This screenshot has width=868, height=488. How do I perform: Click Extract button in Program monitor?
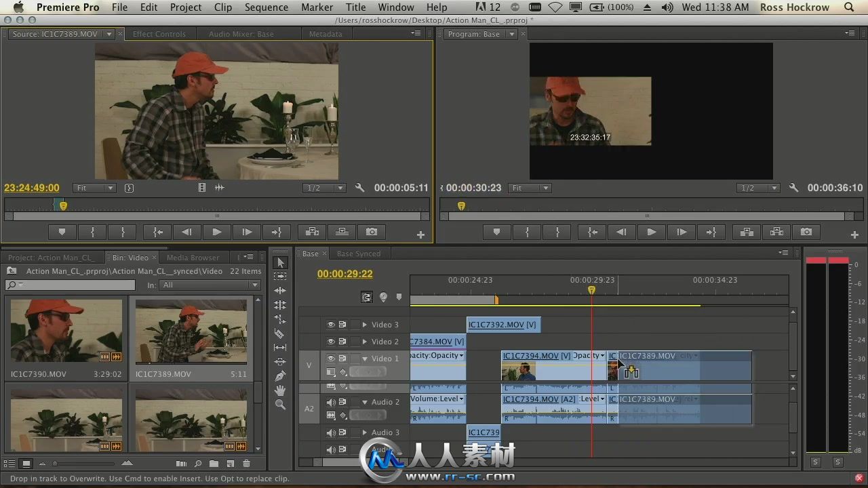point(776,232)
